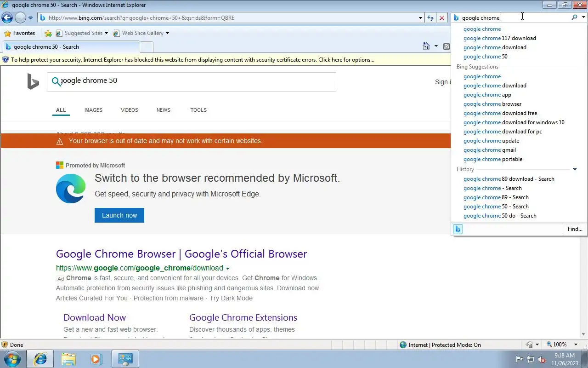Click the muted volume speaker tray icon
Viewport: 588px width, 368px height.
pyautogui.click(x=542, y=359)
